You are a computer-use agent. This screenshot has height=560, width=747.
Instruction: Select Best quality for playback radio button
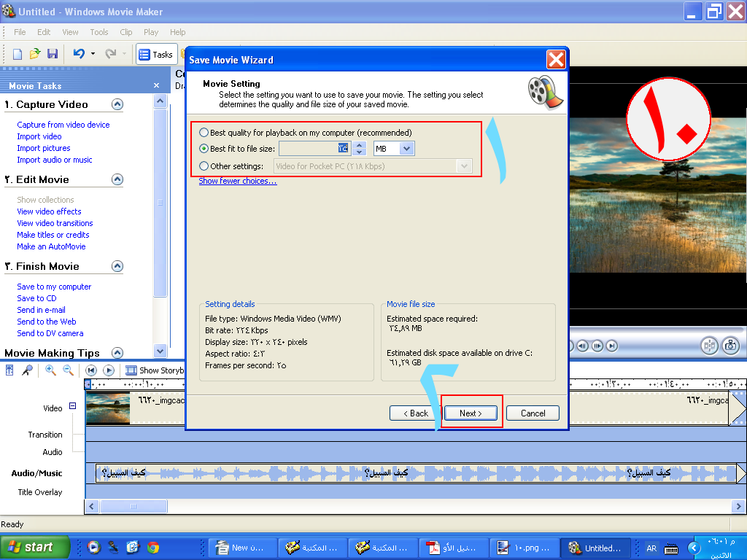pyautogui.click(x=204, y=133)
